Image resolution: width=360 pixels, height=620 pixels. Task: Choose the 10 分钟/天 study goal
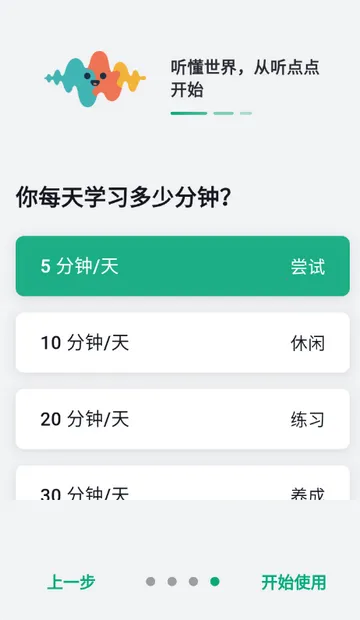[x=182, y=342]
